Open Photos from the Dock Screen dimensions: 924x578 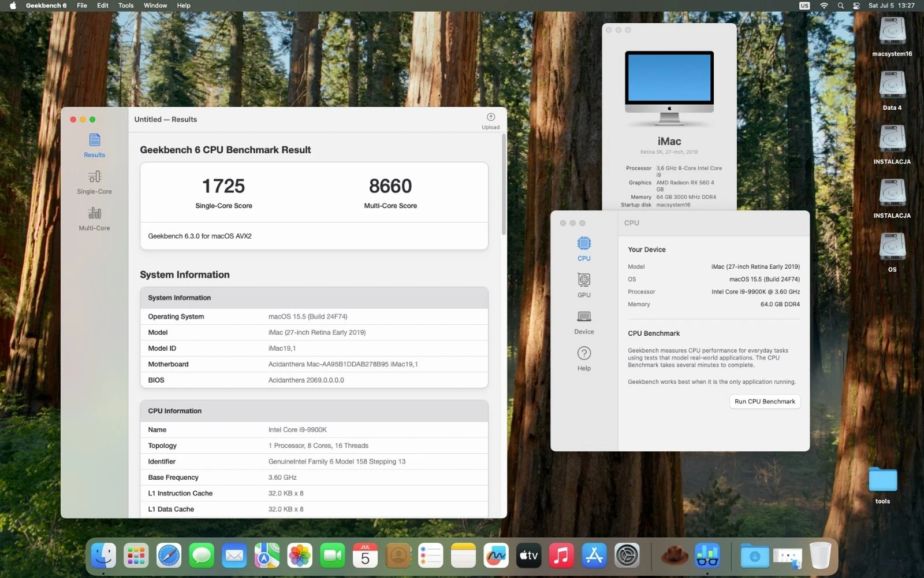pos(300,556)
